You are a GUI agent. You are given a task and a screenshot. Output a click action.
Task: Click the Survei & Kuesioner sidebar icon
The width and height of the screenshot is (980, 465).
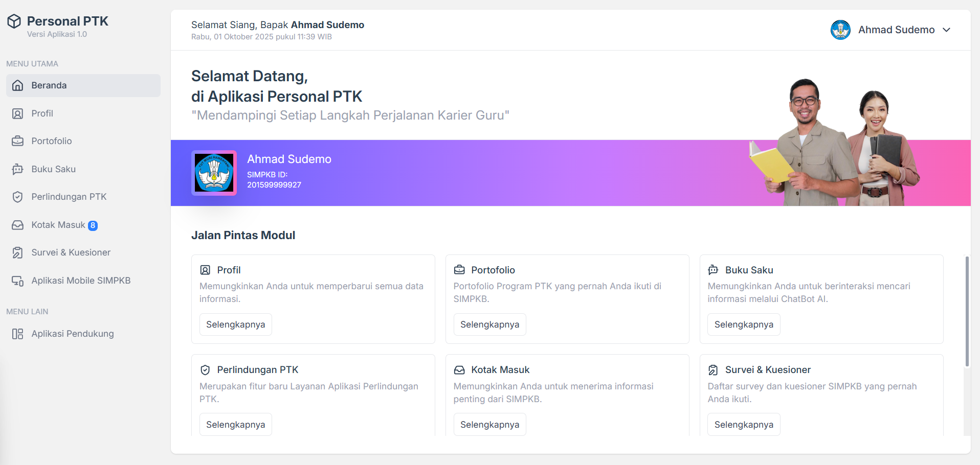(18, 252)
